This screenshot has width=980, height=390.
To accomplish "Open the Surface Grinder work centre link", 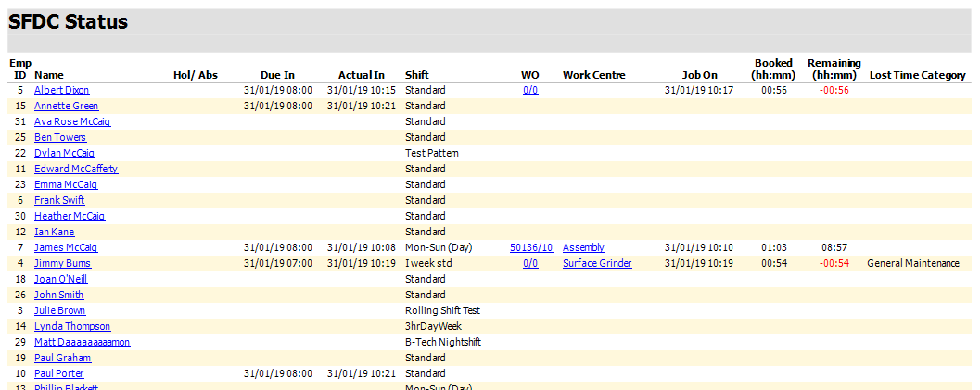I will pyautogui.click(x=597, y=263).
